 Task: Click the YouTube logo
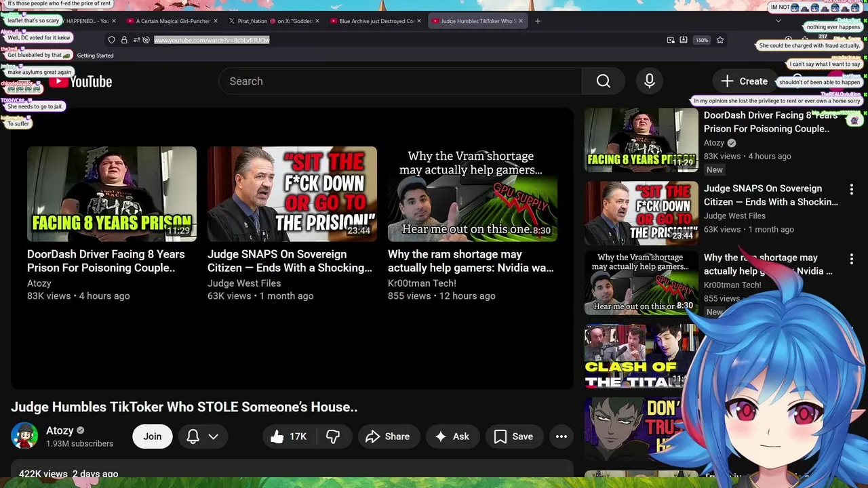(80, 81)
